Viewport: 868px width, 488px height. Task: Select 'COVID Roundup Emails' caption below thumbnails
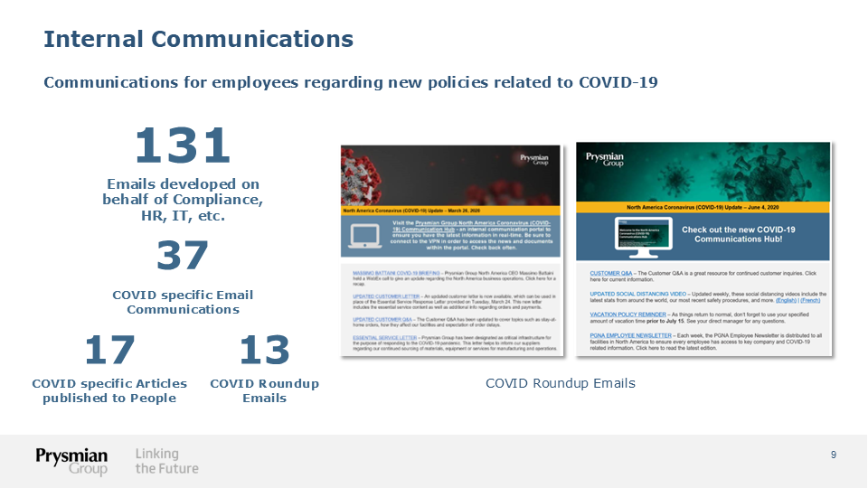click(561, 383)
